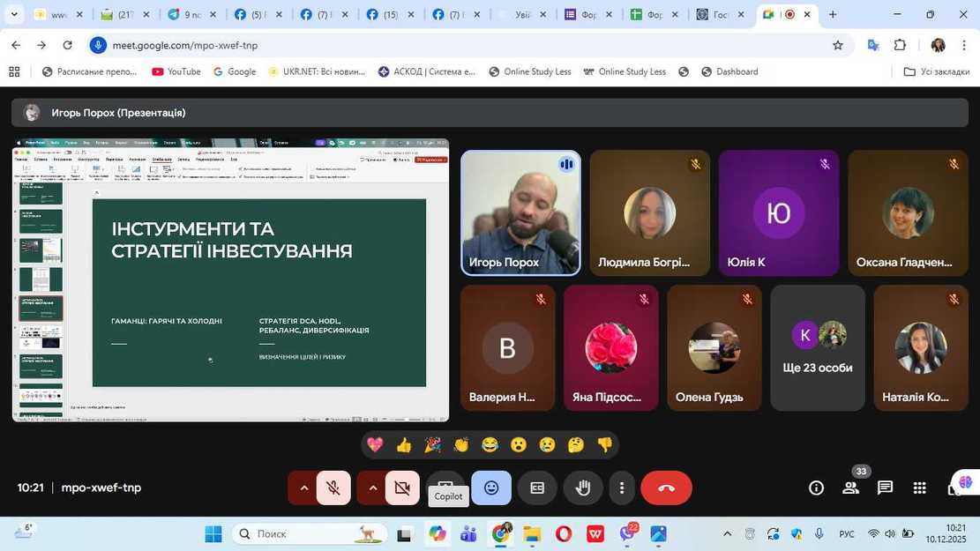Open meeting details info icon
The image size is (980, 551).
pyautogui.click(x=817, y=488)
